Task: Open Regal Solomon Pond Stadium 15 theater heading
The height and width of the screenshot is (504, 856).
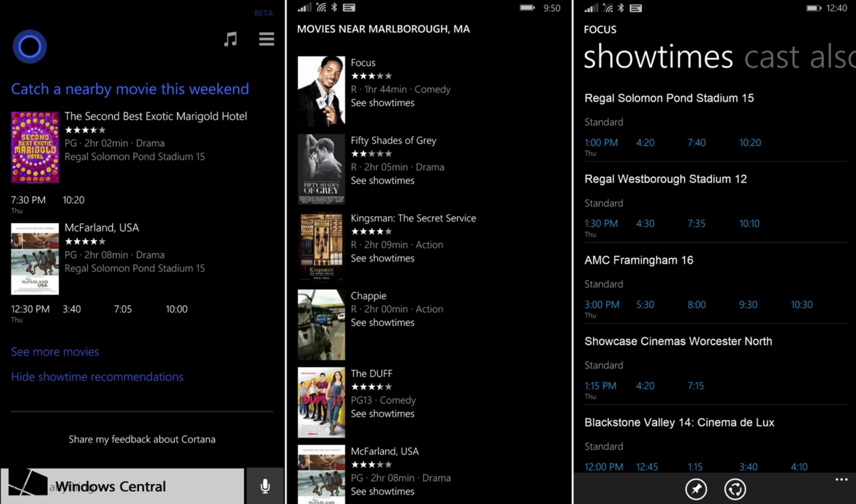Action: [x=669, y=98]
